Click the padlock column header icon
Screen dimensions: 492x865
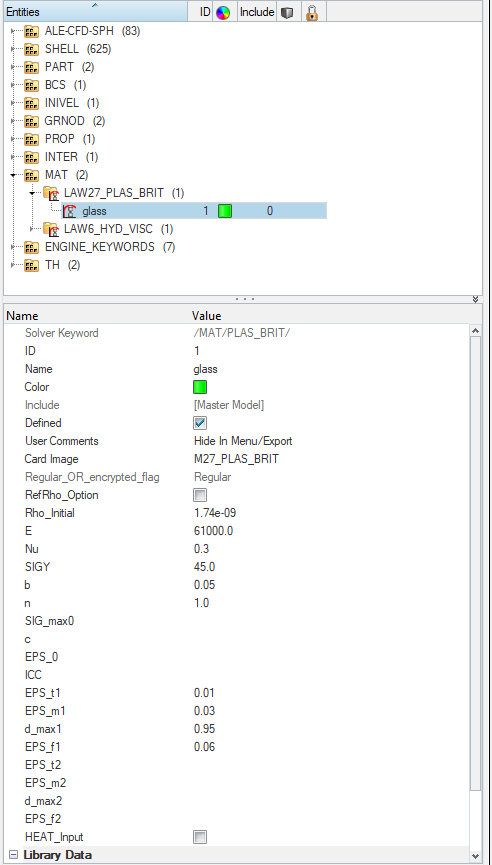pyautogui.click(x=312, y=12)
